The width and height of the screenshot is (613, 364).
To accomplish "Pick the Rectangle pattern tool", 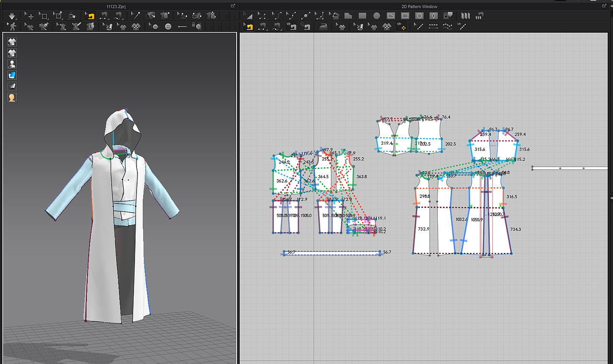I will (x=363, y=16).
